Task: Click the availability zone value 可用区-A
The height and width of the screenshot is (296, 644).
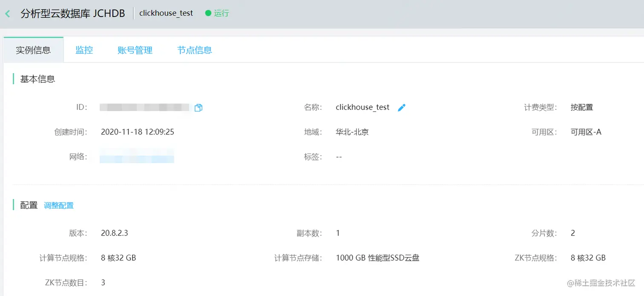Action: pyautogui.click(x=586, y=132)
